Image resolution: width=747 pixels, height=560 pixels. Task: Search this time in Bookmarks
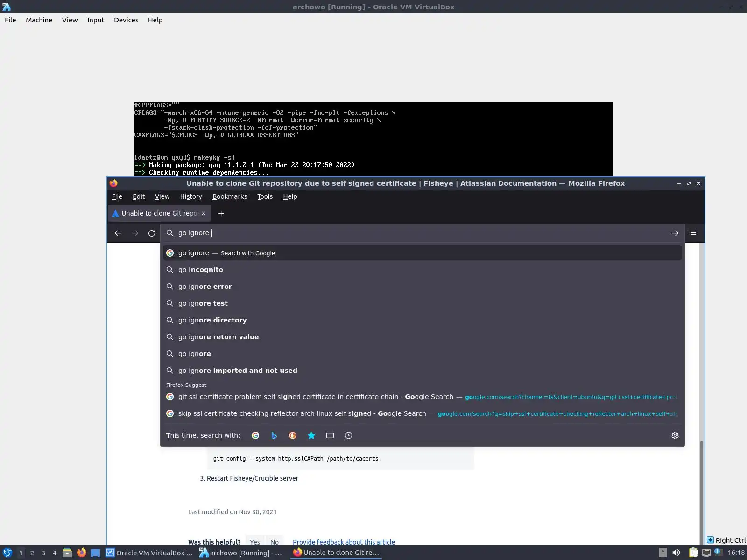(x=311, y=435)
